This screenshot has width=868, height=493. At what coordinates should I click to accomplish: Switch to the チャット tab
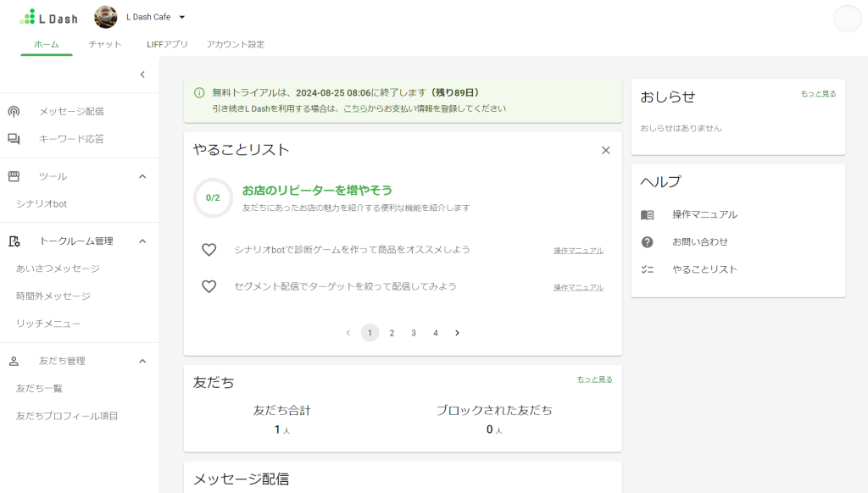104,45
